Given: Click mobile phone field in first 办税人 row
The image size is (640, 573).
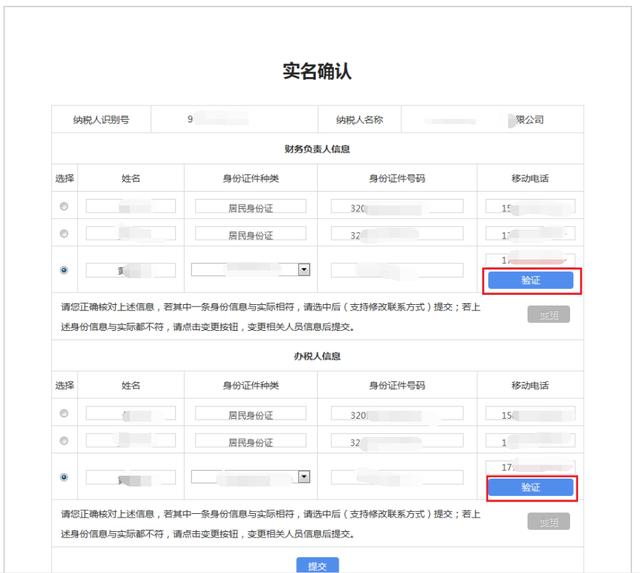Looking at the screenshot, I should point(531,413).
